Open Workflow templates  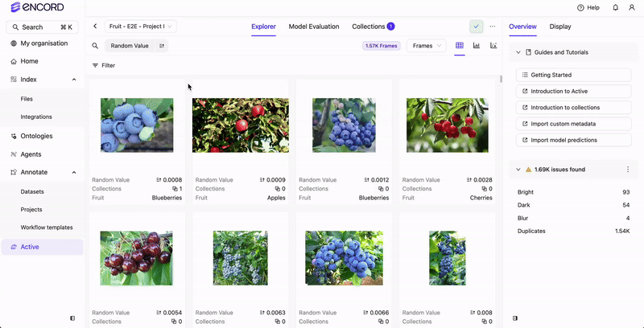47,228
